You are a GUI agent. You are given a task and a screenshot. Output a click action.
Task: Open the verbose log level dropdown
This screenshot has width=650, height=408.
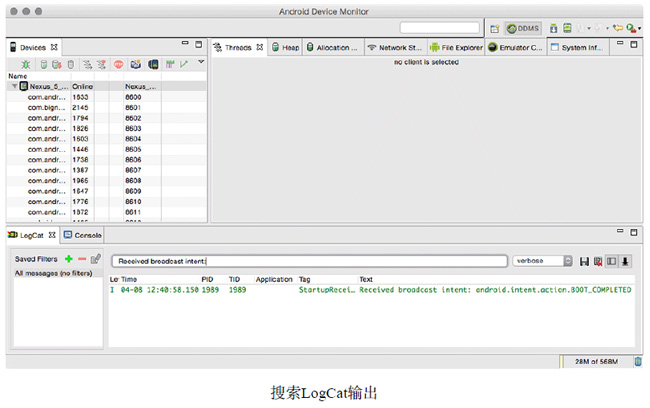tap(542, 261)
